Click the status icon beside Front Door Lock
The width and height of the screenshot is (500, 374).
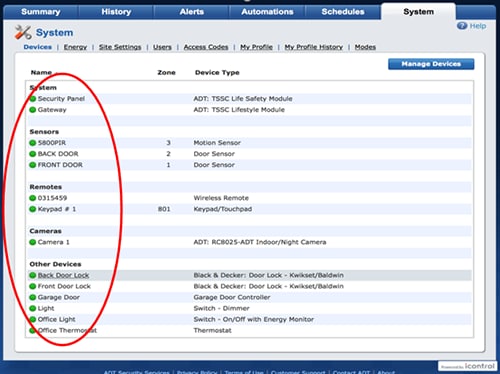33,286
